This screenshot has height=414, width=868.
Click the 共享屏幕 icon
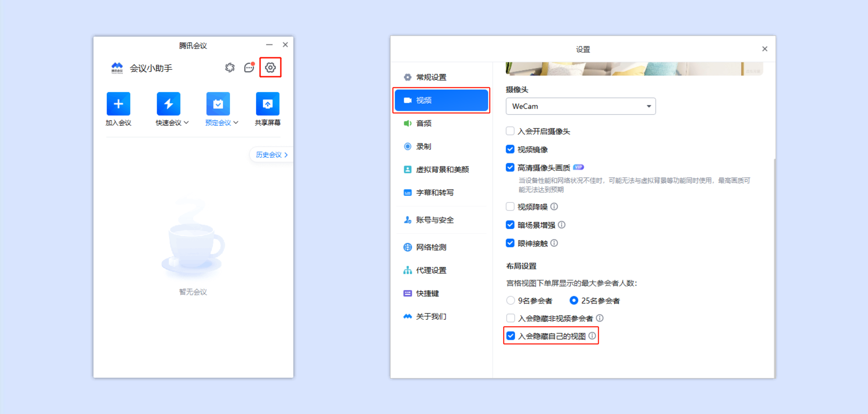pos(268,104)
